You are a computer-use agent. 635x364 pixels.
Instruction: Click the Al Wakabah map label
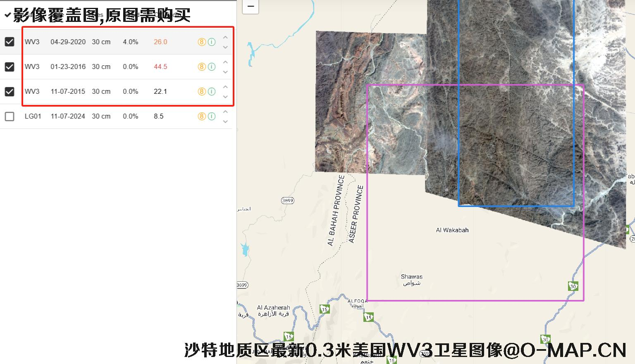pos(452,230)
